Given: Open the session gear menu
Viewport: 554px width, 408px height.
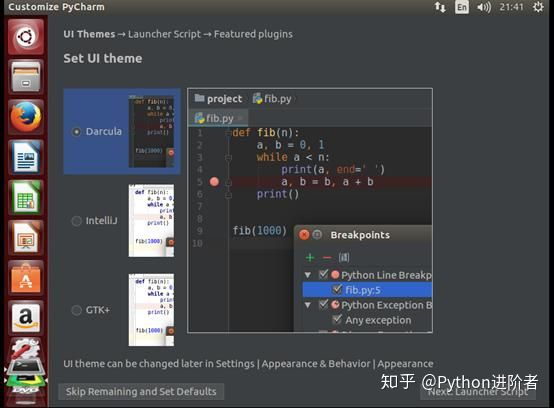Looking at the screenshot, I should pos(538,7).
